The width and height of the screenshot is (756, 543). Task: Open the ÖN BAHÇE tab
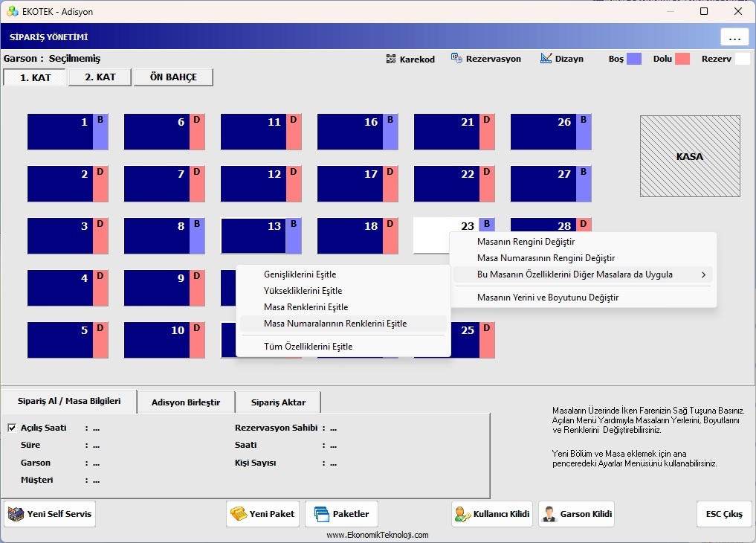(x=173, y=77)
